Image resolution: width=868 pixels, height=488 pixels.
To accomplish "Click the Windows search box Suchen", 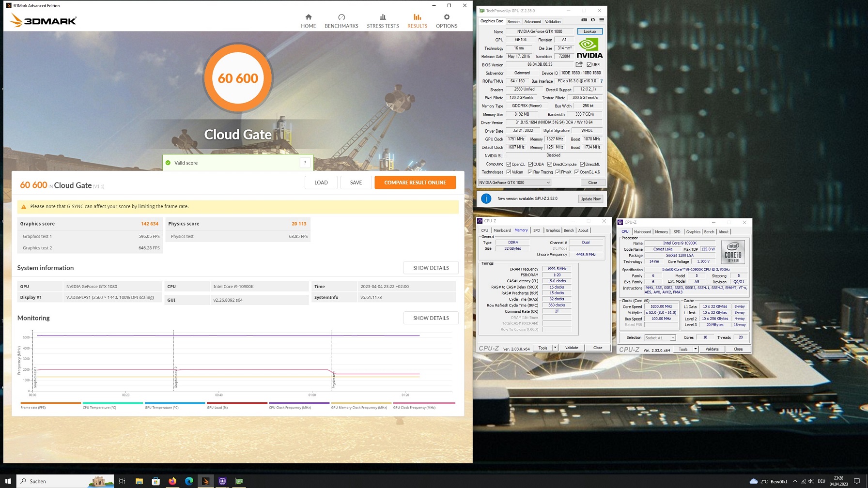I will pyautogui.click(x=65, y=481).
